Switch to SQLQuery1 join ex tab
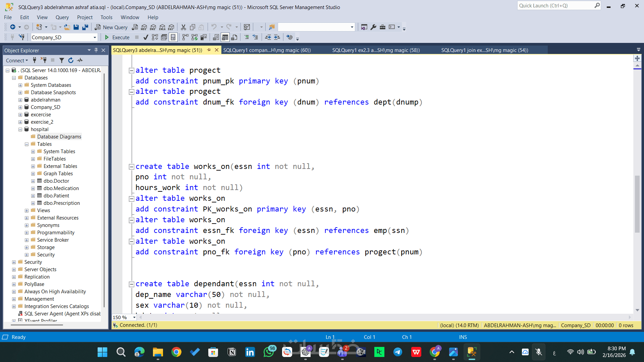 pyautogui.click(x=484, y=50)
